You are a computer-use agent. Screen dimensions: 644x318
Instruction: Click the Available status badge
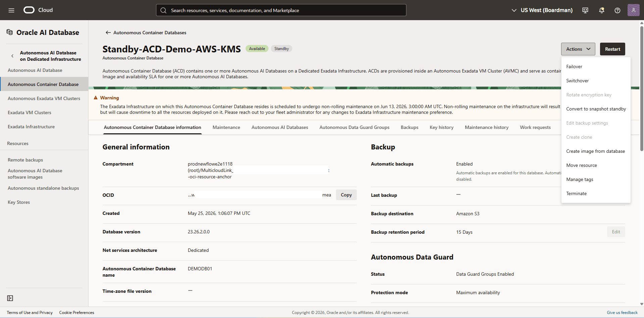pyautogui.click(x=257, y=49)
